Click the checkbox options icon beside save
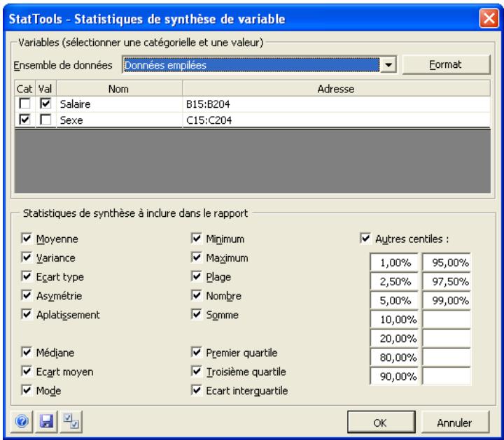 pos(71,421)
